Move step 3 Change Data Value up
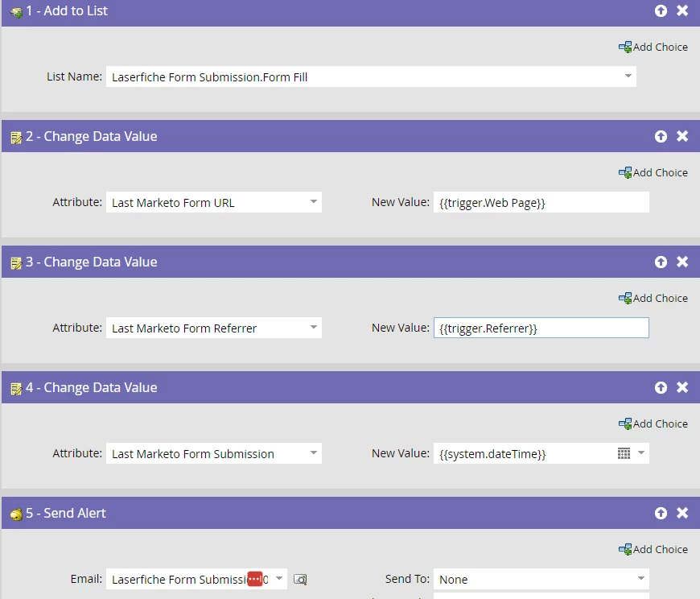Screen dimensions: 700x599 click(x=661, y=262)
